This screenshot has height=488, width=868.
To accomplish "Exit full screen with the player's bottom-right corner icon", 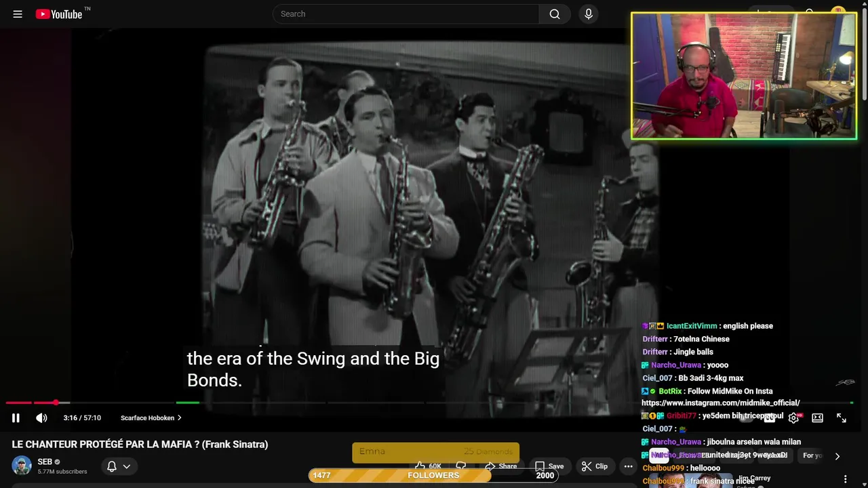I will click(842, 418).
